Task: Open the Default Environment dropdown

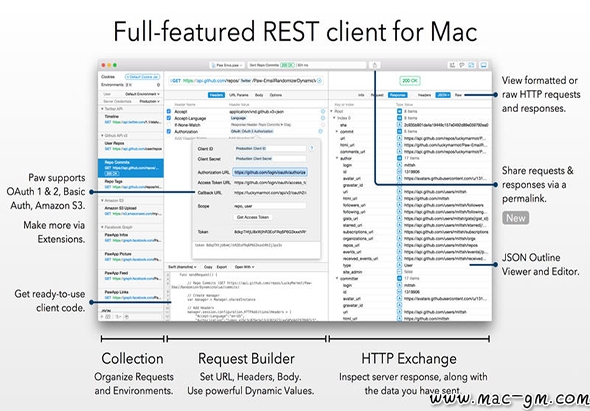Action: 142,94
